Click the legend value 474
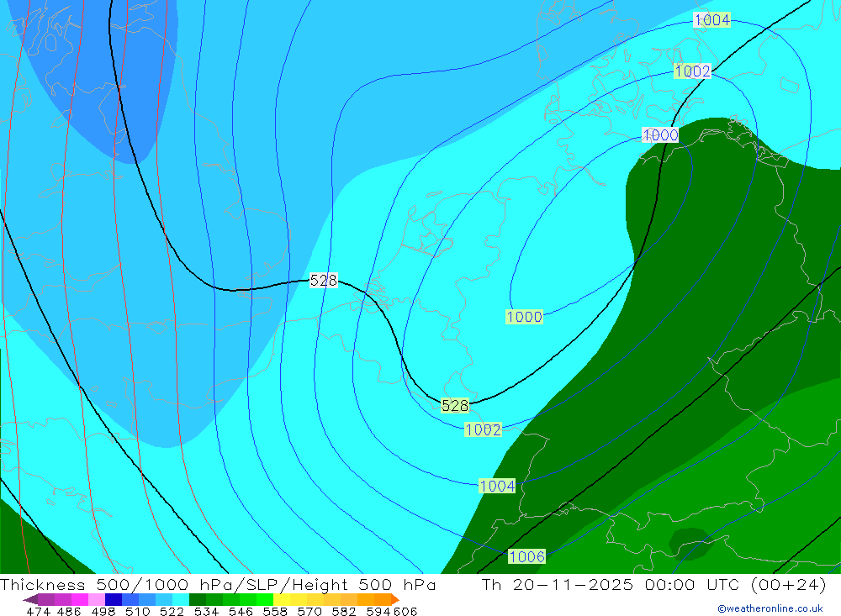The width and height of the screenshot is (841, 616). pos(38,611)
